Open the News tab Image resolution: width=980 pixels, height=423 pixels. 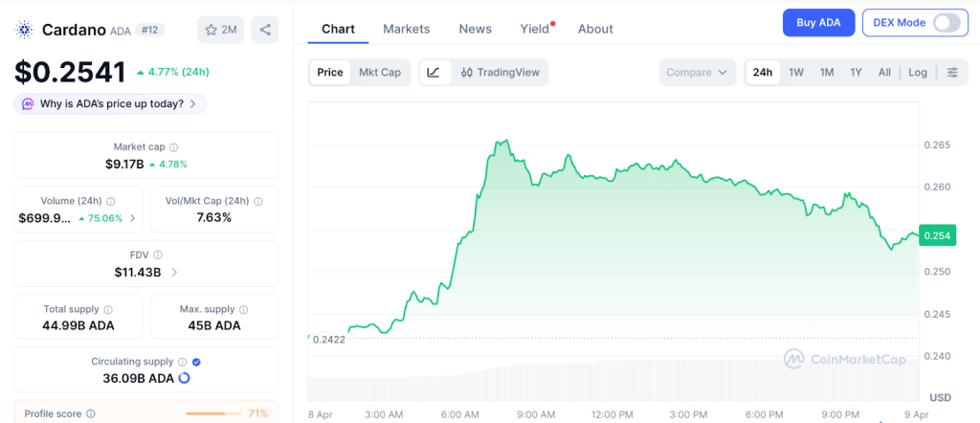[x=475, y=29]
